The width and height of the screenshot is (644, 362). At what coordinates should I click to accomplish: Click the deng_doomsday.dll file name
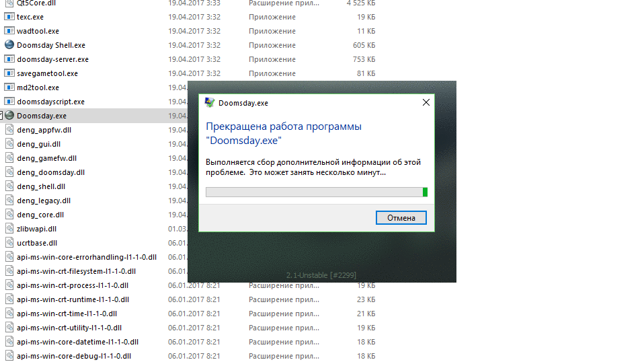point(50,172)
